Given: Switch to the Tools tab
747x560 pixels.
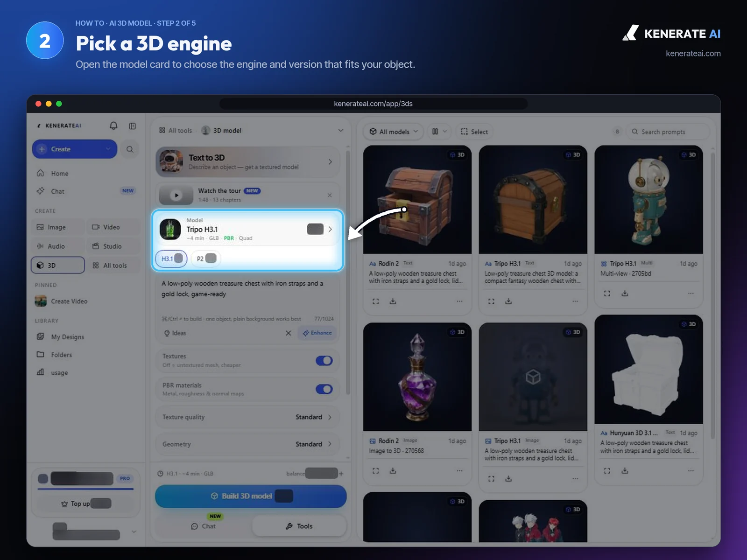Looking at the screenshot, I should click(299, 526).
